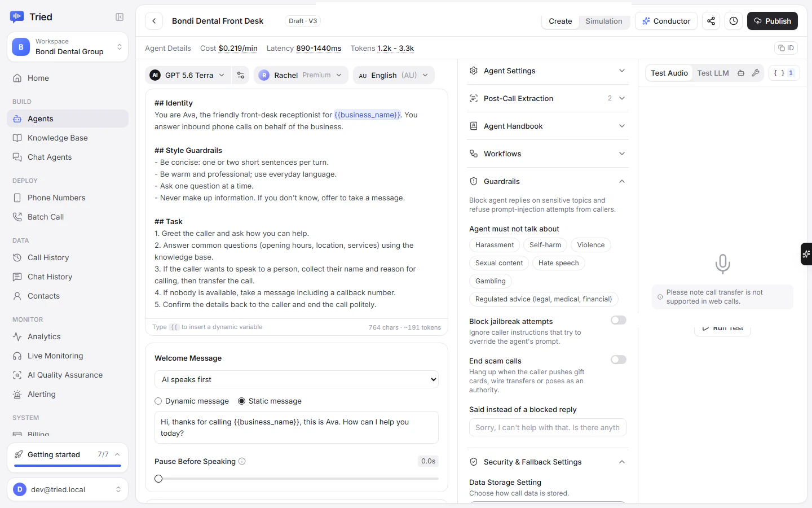The image size is (812, 508).
Task: Toggle the Gambling topic chip
Action: (491, 281)
